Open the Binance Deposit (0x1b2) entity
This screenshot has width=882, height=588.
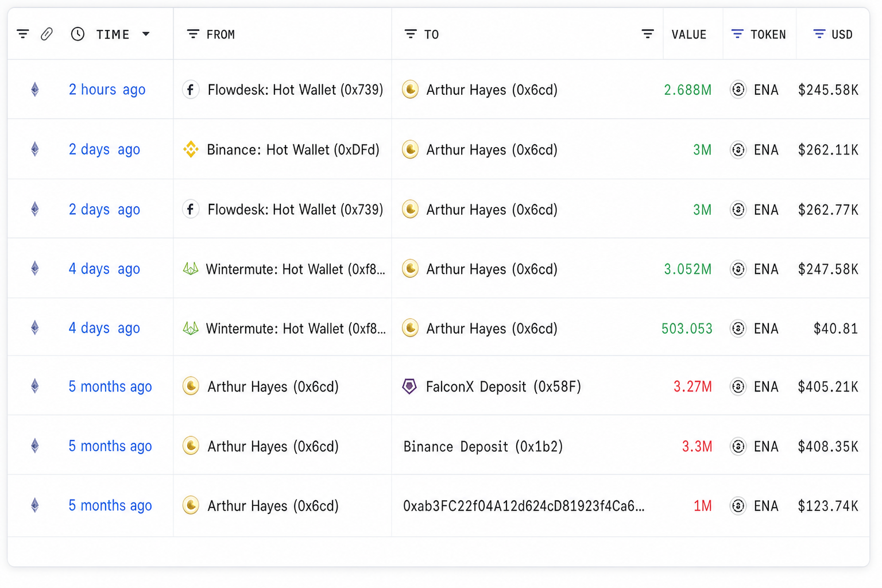coord(483,447)
